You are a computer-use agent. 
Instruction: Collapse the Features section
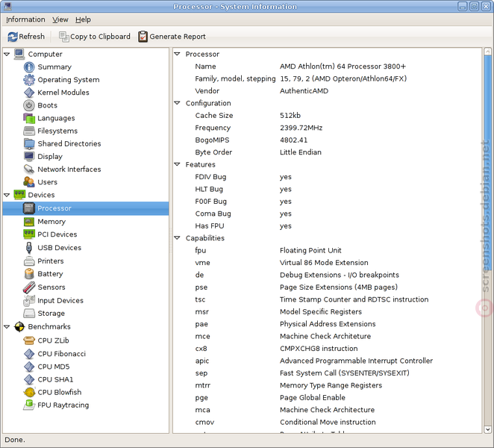tap(177, 164)
